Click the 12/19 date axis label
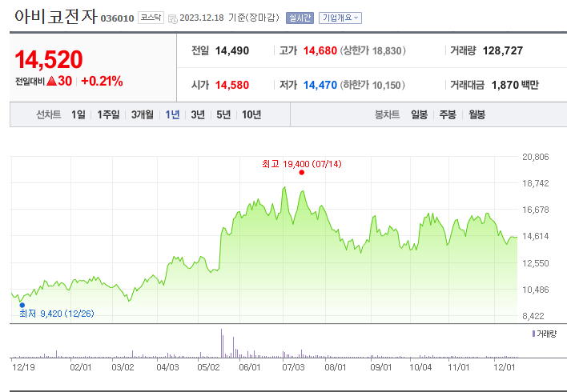 tap(23, 367)
